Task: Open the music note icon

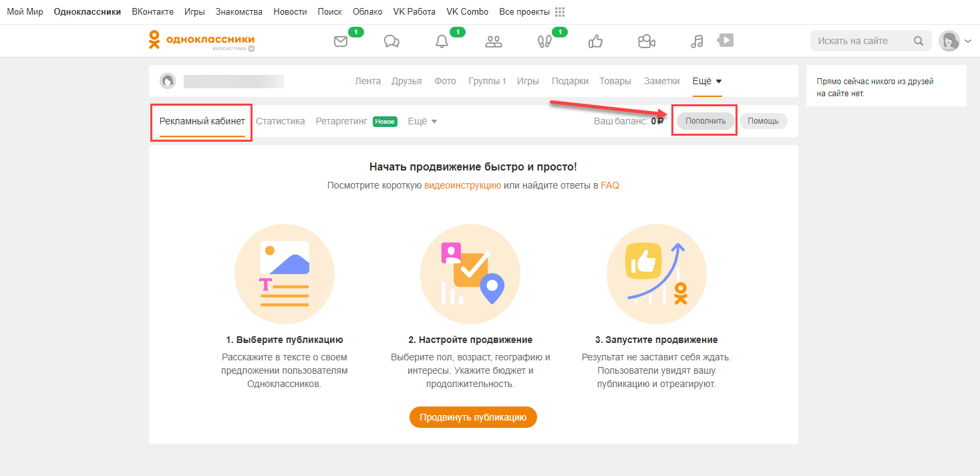Action: coord(697,41)
